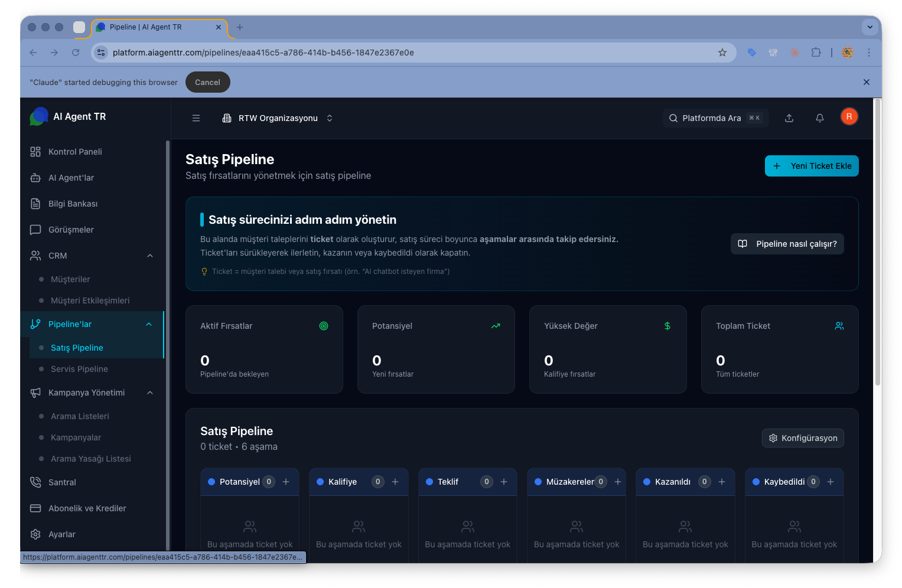The height and width of the screenshot is (588, 902).
Task: Open Ayarlar gear icon in sidebar
Action: click(x=35, y=534)
